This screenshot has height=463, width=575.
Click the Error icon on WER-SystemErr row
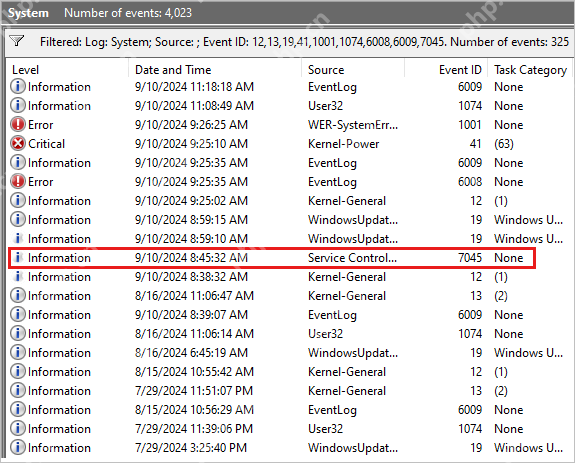pyautogui.click(x=18, y=125)
